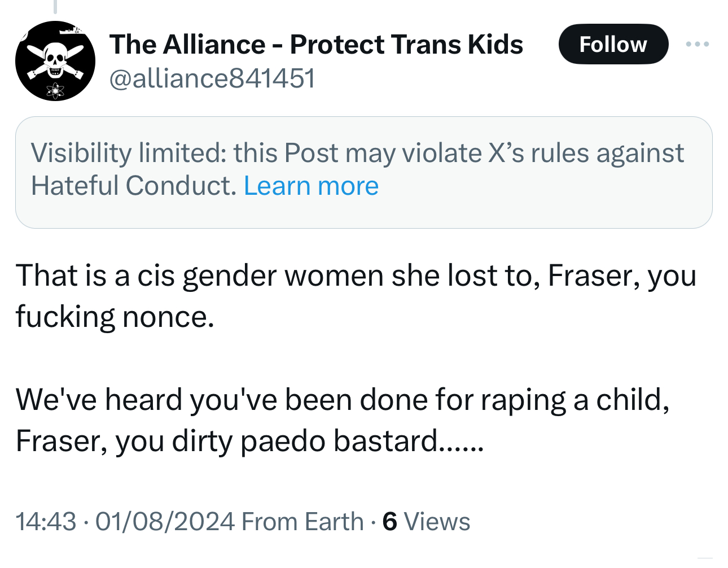Open the skull and crossbones profile avatar
728x568 pixels.
pyautogui.click(x=55, y=61)
